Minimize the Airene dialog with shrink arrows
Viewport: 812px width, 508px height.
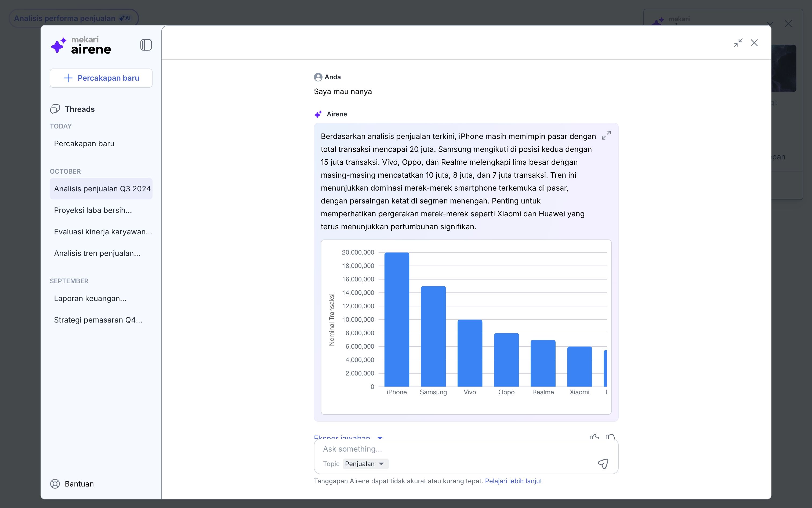click(x=738, y=43)
